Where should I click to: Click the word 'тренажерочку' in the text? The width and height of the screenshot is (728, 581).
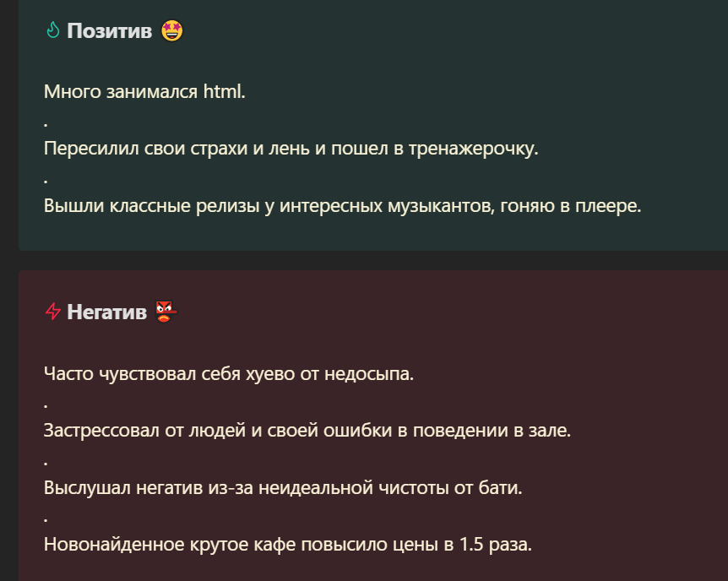point(470,149)
